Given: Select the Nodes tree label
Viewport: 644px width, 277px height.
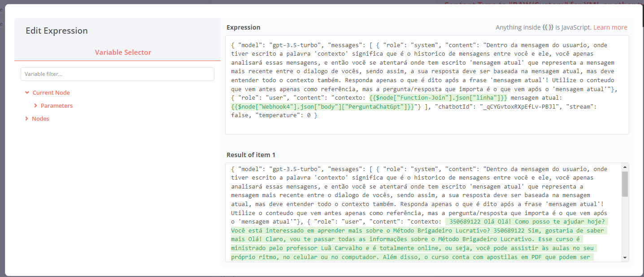Looking at the screenshot, I should 40,119.
